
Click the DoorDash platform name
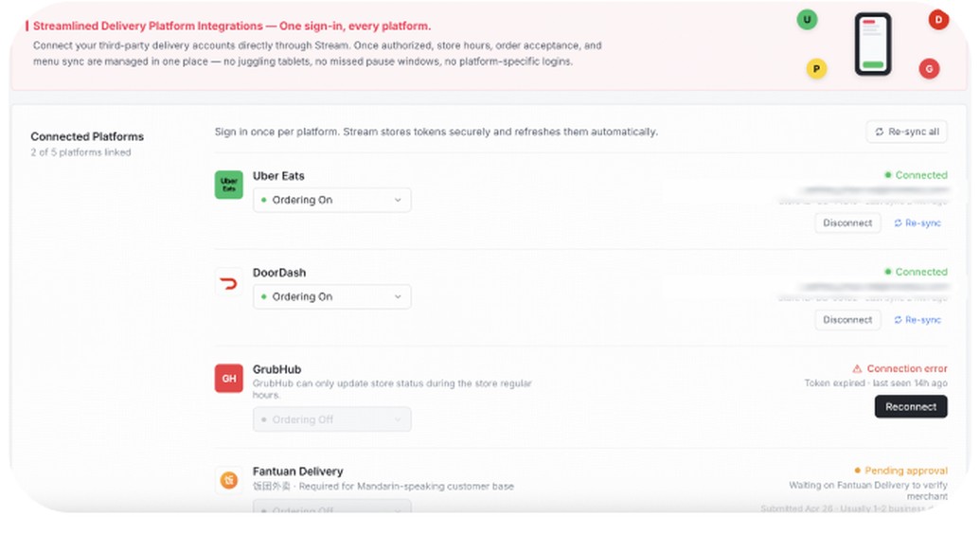[279, 274]
